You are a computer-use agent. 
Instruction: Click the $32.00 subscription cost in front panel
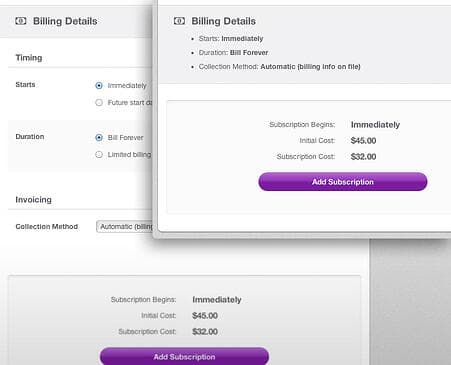point(363,157)
